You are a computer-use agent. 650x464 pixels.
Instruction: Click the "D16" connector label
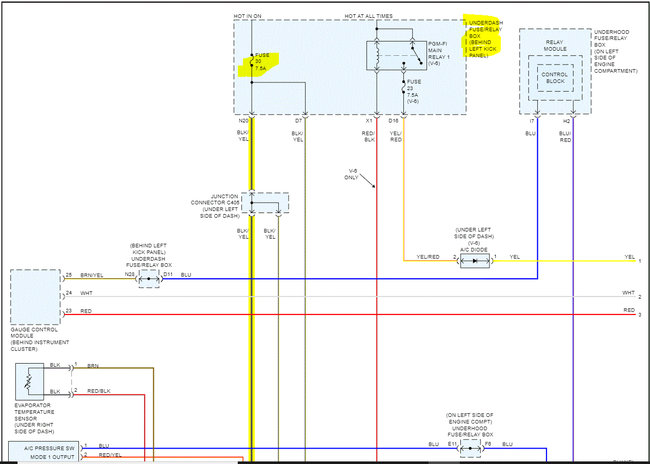(393, 121)
